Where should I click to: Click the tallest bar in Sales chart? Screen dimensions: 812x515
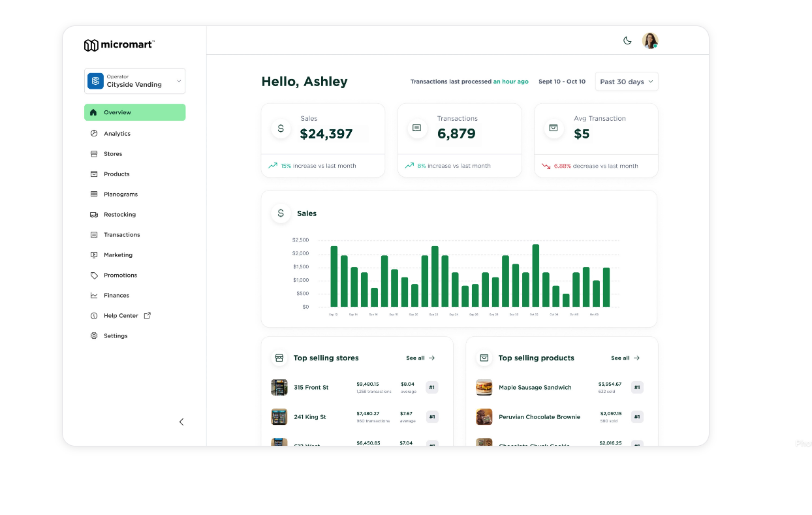[536, 275]
